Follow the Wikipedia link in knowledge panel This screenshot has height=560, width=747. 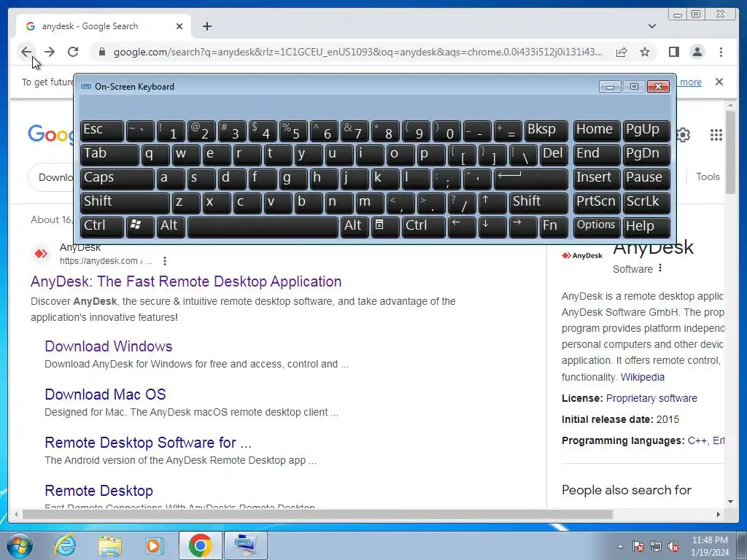point(642,377)
